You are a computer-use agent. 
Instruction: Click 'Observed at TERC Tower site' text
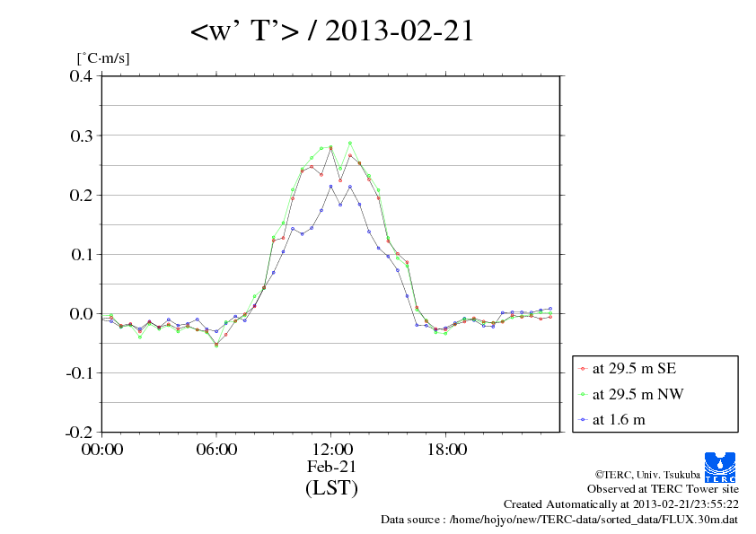(x=663, y=489)
